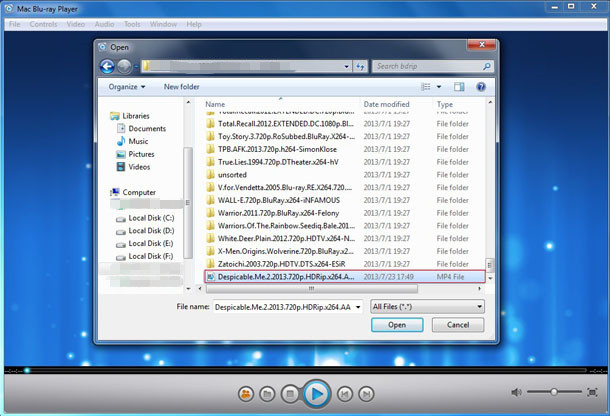610x416 pixels.
Task: Click the Open button in dialog
Action: pos(397,325)
